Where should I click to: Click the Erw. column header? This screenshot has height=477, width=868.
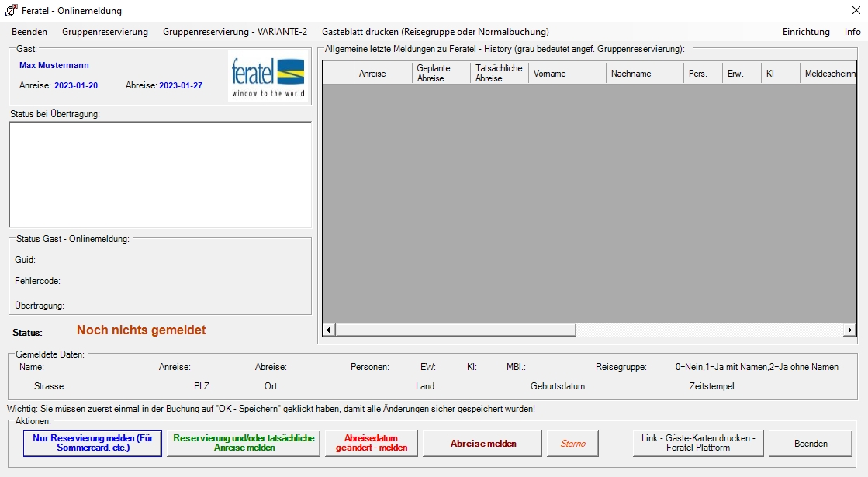coord(742,73)
